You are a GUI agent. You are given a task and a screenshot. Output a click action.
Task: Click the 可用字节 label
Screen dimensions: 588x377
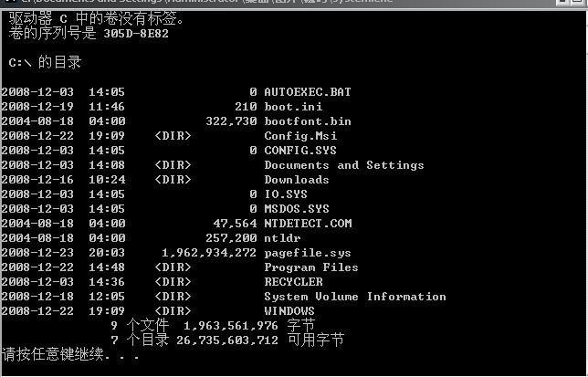[316, 340]
